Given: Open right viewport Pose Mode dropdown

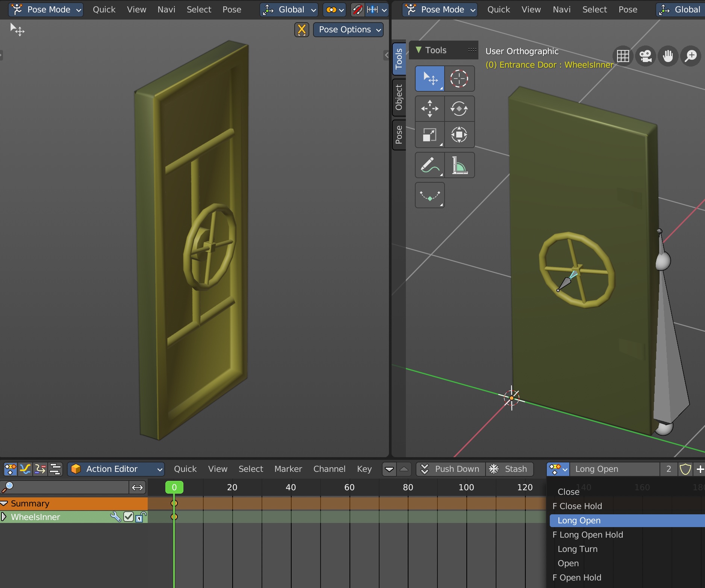Looking at the screenshot, I should [440, 9].
